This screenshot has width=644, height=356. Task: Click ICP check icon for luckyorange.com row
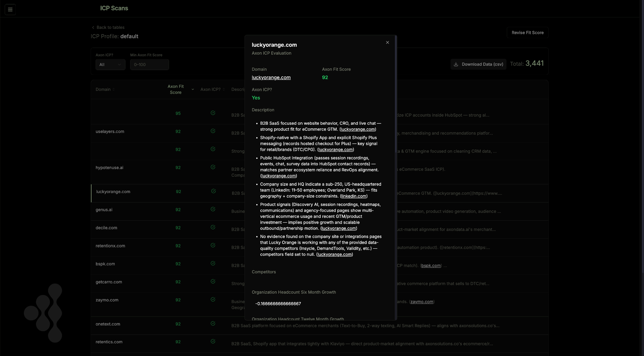point(213,191)
